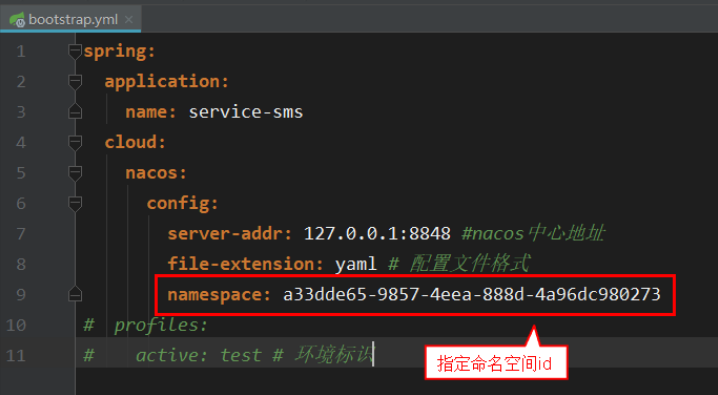This screenshot has height=395, width=718.
Task: Click the namespace: key
Action: tap(219, 294)
